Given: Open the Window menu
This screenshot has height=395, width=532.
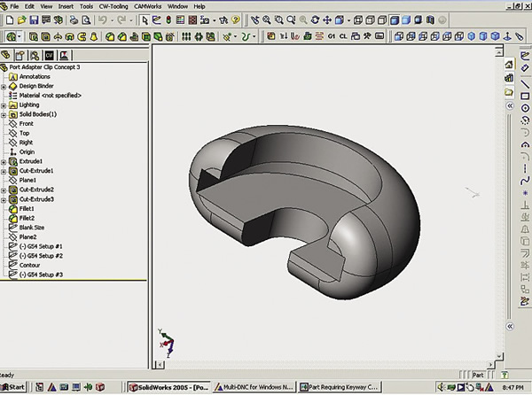Looking at the screenshot, I should 178,6.
